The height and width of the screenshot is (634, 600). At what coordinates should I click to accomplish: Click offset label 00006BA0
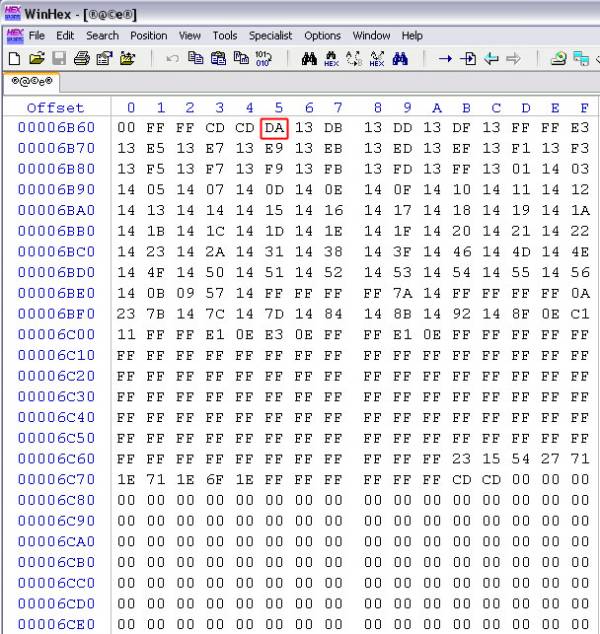[x=56, y=210]
